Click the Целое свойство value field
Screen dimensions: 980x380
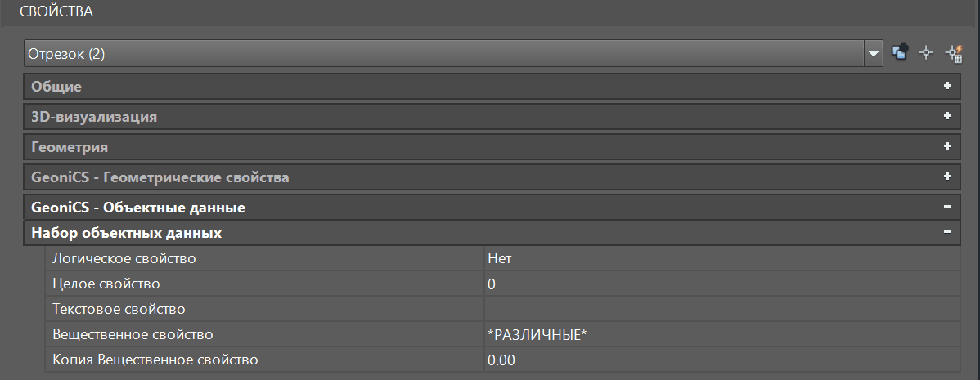[x=720, y=284]
